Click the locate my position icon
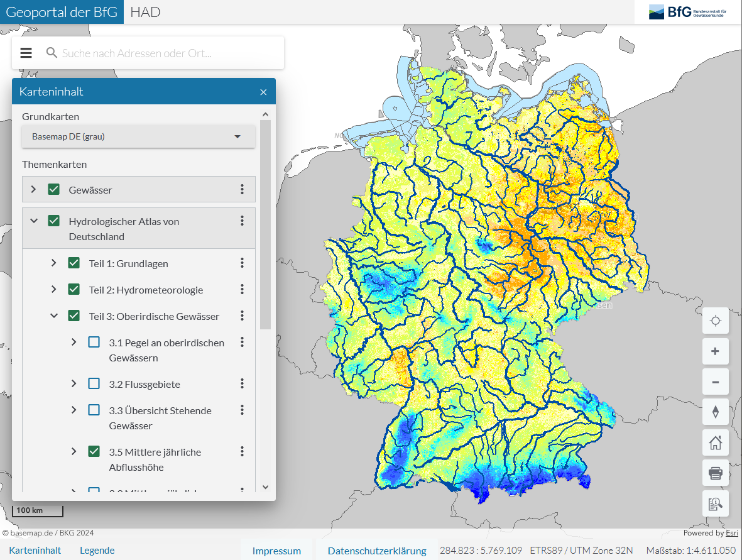This screenshot has height=560, width=742. 715,321
